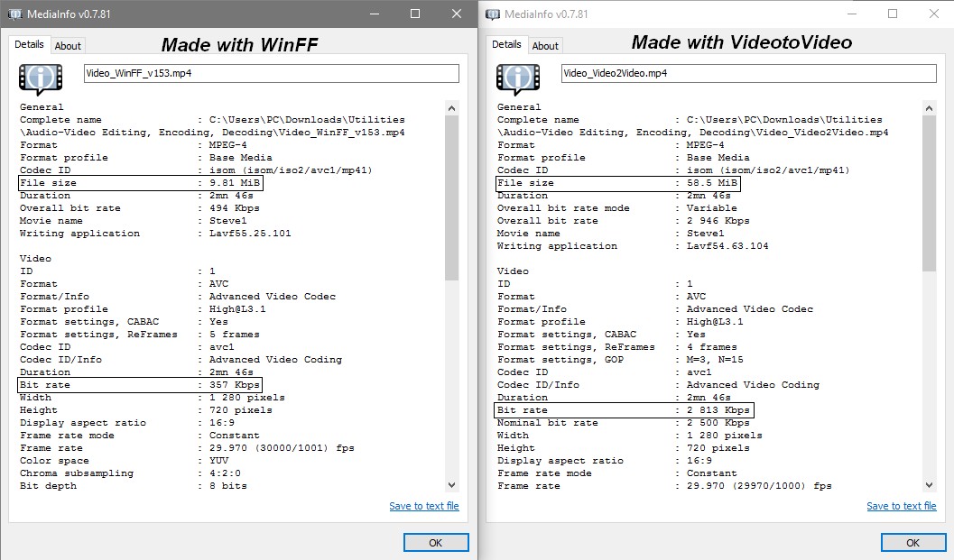This screenshot has height=560, width=954.
Task: Confirm with OK in the VideotoVideo window
Action: pyautogui.click(x=913, y=542)
